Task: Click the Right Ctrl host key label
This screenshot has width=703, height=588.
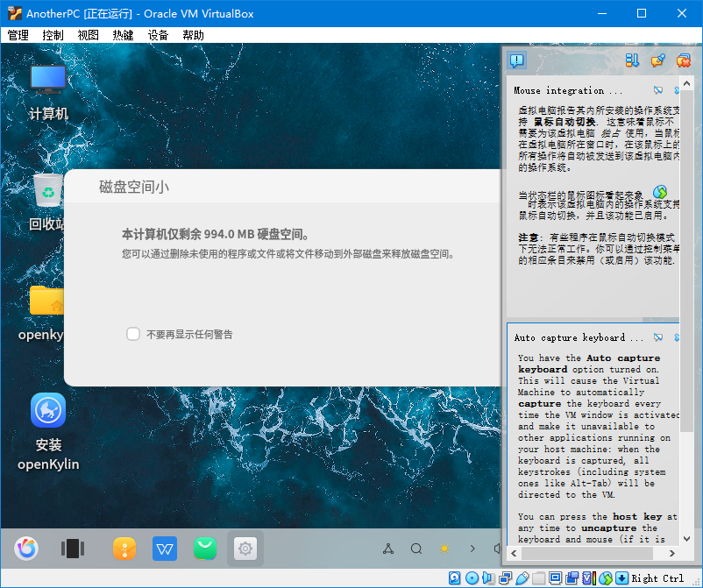Action: 657,578
